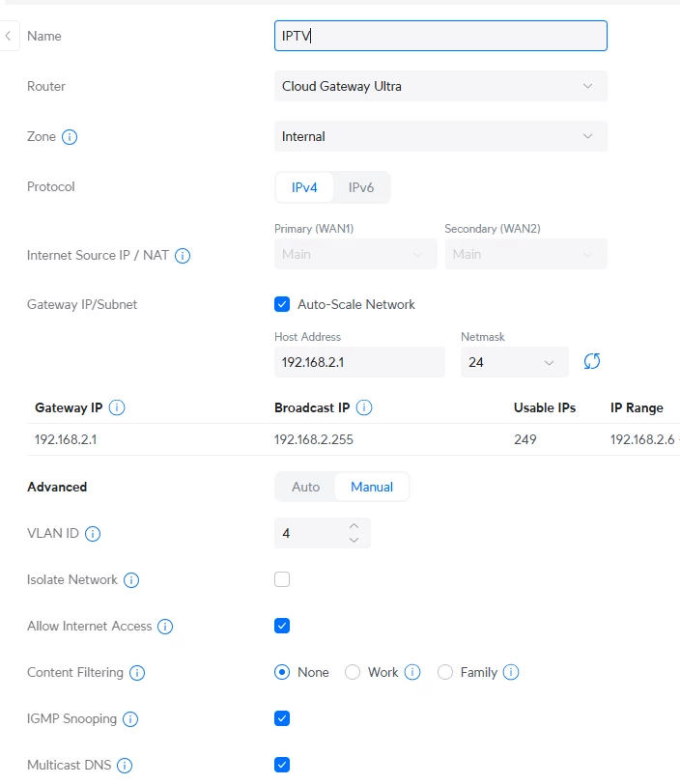
Task: Select the Family content filtering option
Action: (445, 672)
